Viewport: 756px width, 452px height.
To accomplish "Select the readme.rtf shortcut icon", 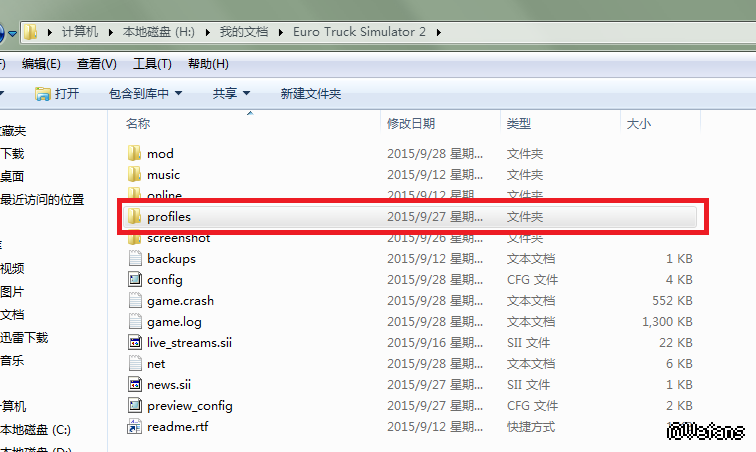I will tap(135, 426).
